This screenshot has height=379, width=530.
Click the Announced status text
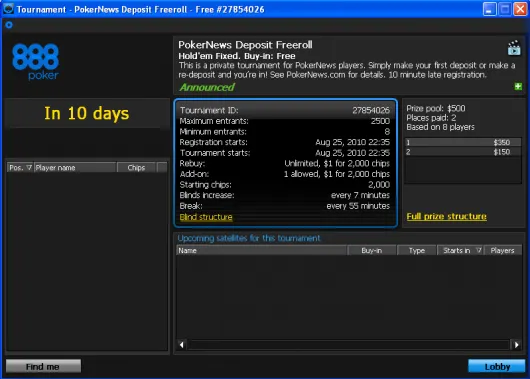207,87
